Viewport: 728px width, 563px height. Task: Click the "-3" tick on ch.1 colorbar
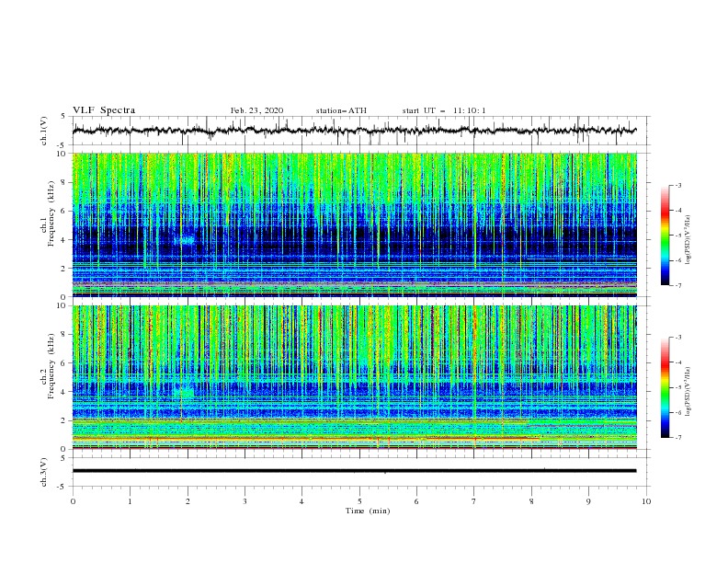[677, 185]
